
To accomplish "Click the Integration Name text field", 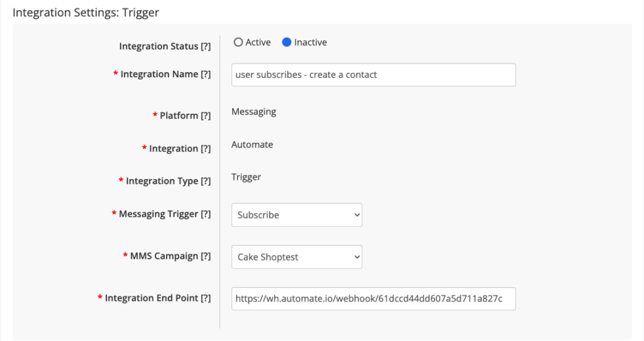I will 374,75.
